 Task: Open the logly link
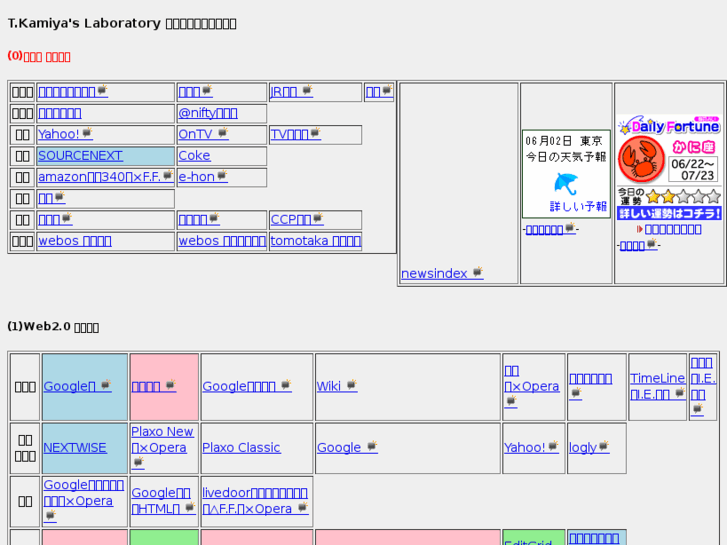click(x=589, y=448)
